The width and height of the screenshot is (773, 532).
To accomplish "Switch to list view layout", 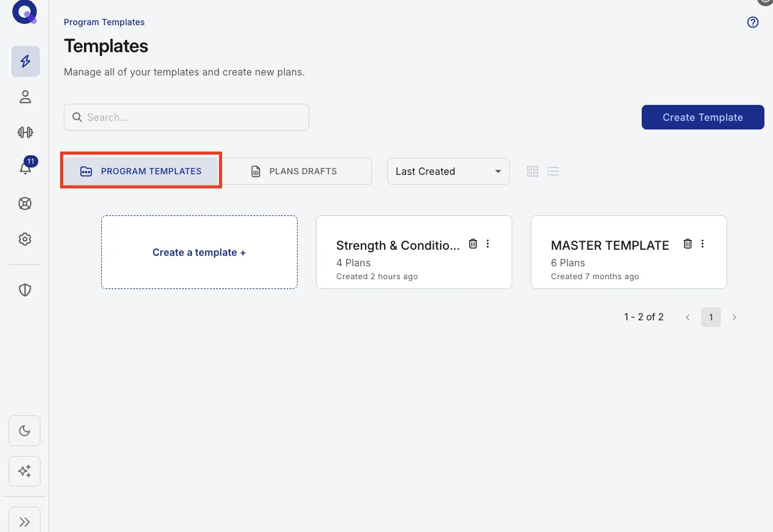I will (553, 171).
